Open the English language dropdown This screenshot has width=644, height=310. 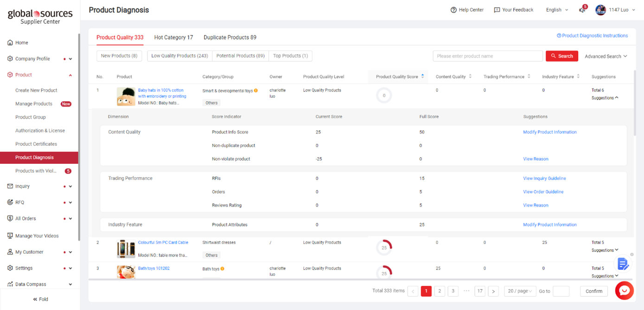(x=557, y=10)
